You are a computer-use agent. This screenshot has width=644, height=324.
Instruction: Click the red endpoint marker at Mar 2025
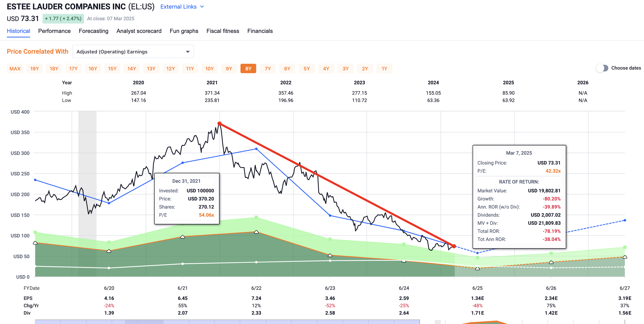[454, 246]
